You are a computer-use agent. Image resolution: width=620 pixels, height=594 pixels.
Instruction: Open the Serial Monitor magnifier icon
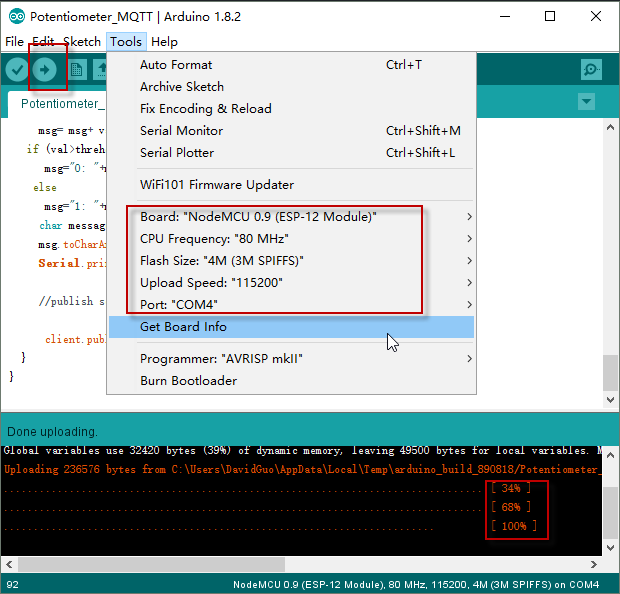[591, 70]
